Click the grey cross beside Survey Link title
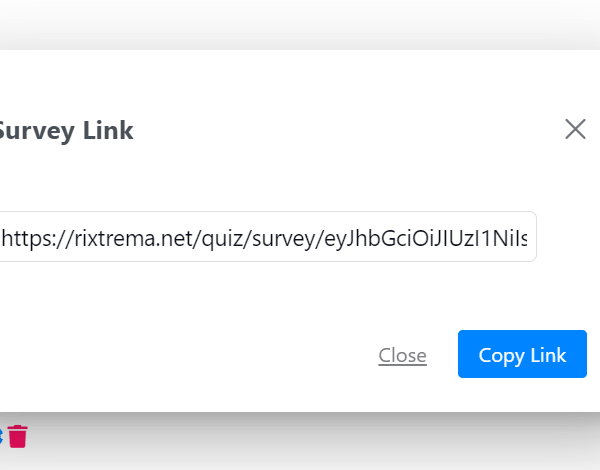The width and height of the screenshot is (600, 470). 575,129
